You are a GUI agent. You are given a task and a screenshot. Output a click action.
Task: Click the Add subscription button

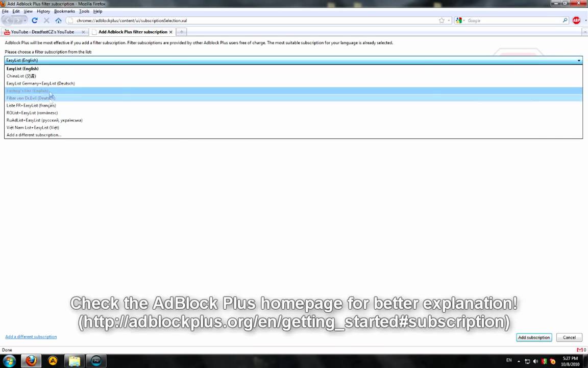click(533, 337)
